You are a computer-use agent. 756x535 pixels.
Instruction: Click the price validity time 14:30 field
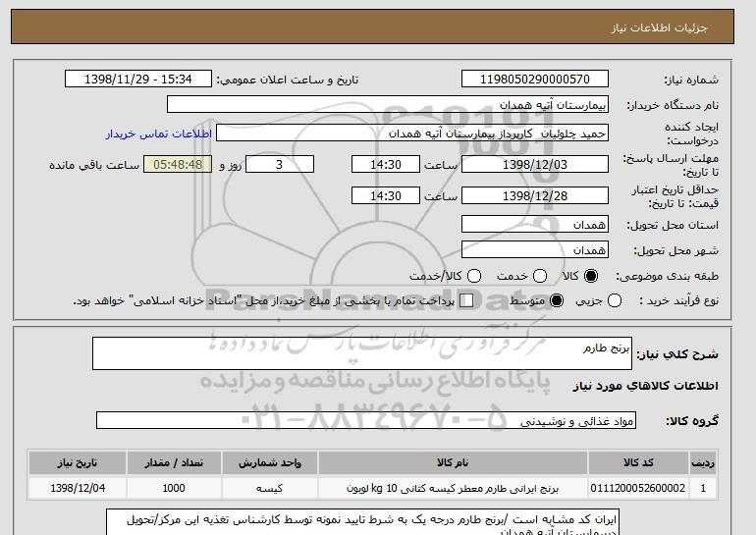[x=386, y=195]
